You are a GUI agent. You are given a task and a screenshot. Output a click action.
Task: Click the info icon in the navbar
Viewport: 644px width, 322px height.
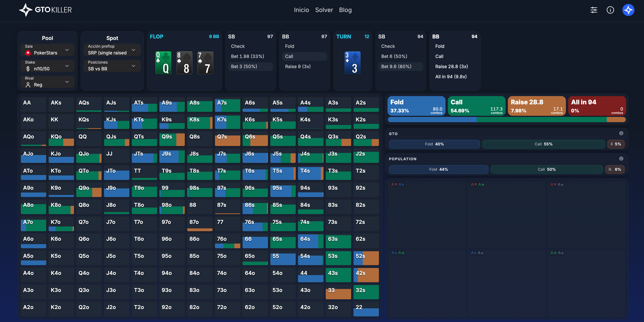[610, 10]
